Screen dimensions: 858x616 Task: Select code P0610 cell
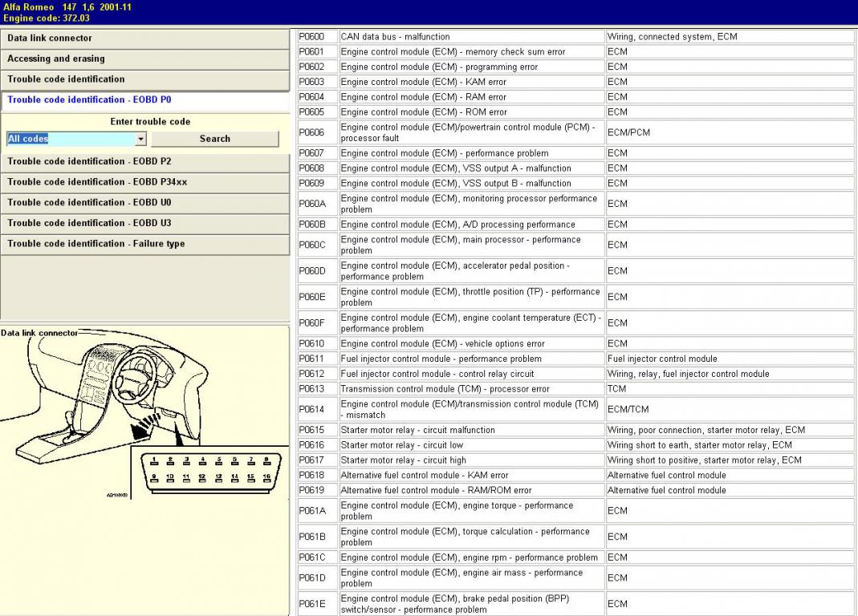click(x=317, y=343)
